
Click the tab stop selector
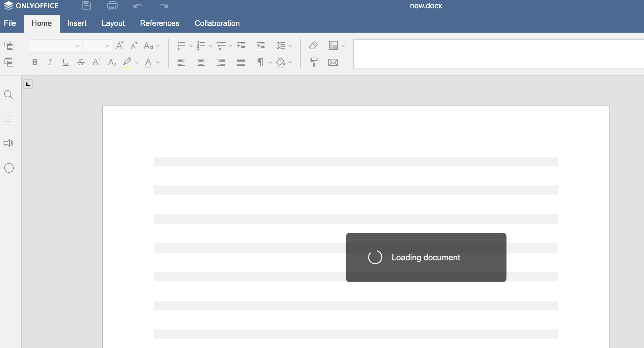28,84
